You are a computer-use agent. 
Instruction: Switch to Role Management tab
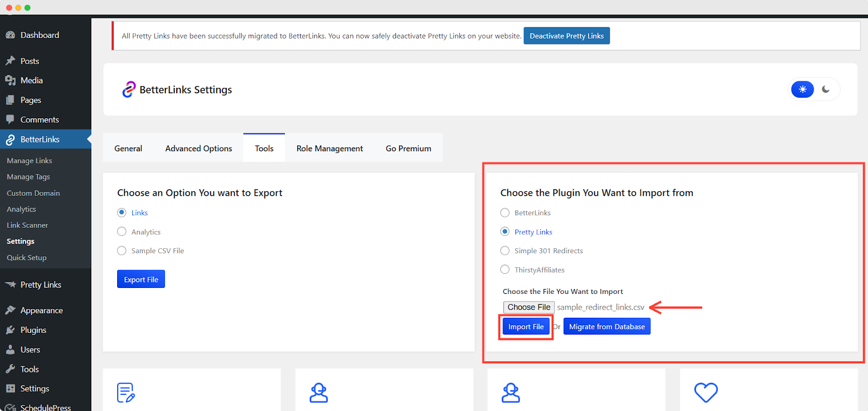coord(329,149)
